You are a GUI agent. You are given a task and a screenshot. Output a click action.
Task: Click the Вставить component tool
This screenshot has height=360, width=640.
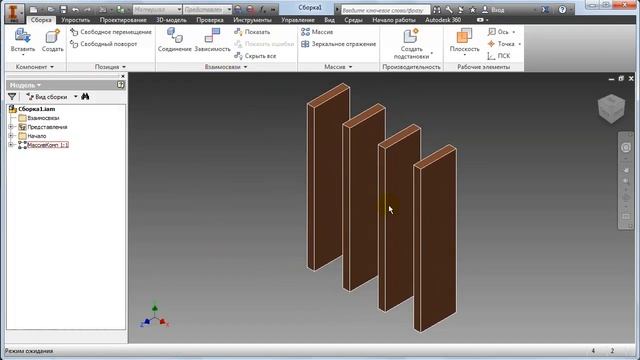23,41
